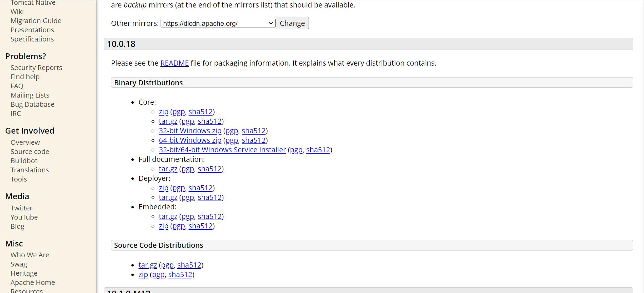Open Source code sidebar link
The width and height of the screenshot is (644, 293).
click(x=30, y=152)
